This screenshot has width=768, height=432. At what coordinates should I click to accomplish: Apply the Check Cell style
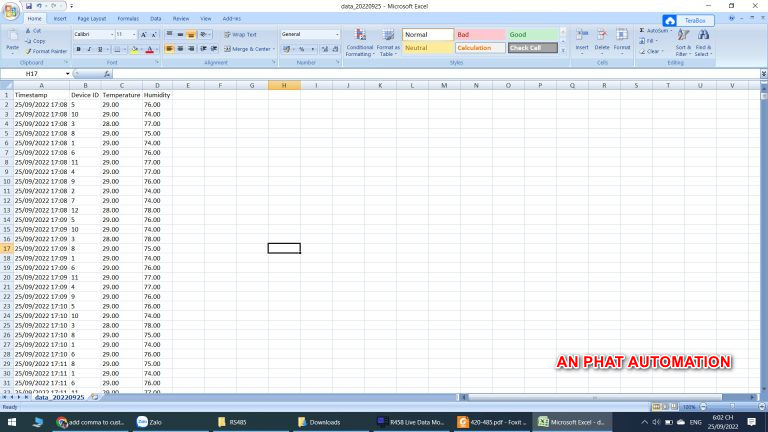pos(532,48)
